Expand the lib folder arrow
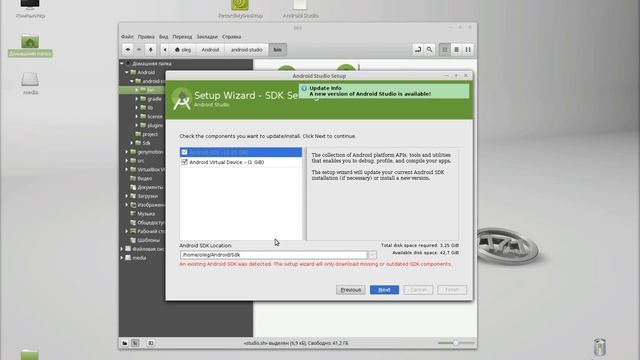The image size is (640, 360). pos(137,108)
